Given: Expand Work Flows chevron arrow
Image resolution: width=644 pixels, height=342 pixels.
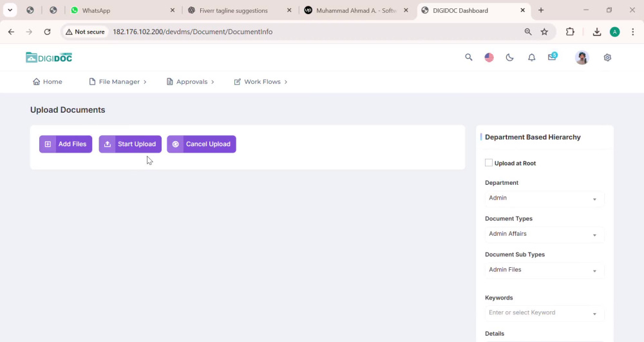Looking at the screenshot, I should coord(286,82).
